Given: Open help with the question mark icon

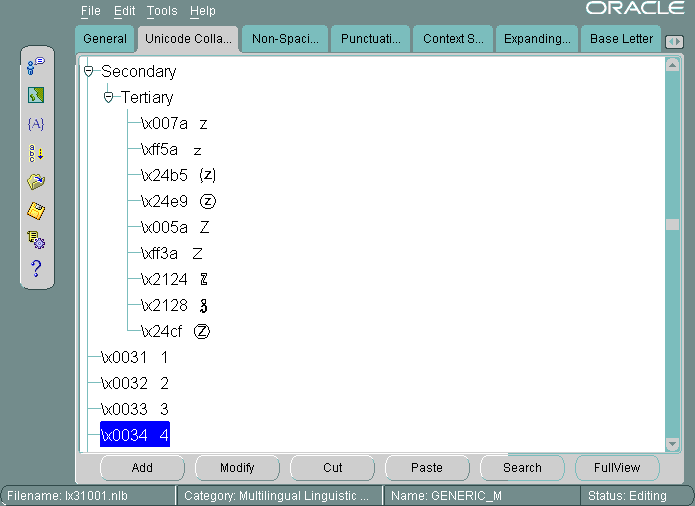Looking at the screenshot, I should (x=36, y=268).
